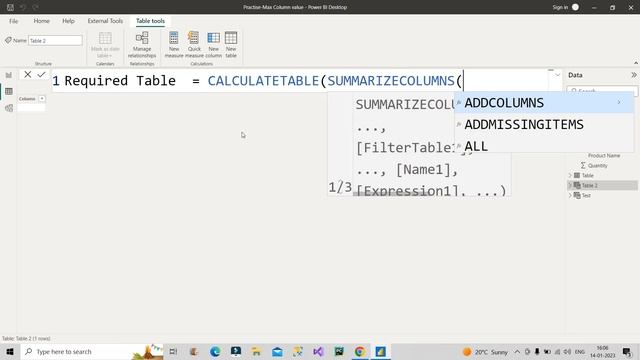The height and width of the screenshot is (360, 640).
Task: Open Mark as date table dropdown
Action: (x=105, y=45)
